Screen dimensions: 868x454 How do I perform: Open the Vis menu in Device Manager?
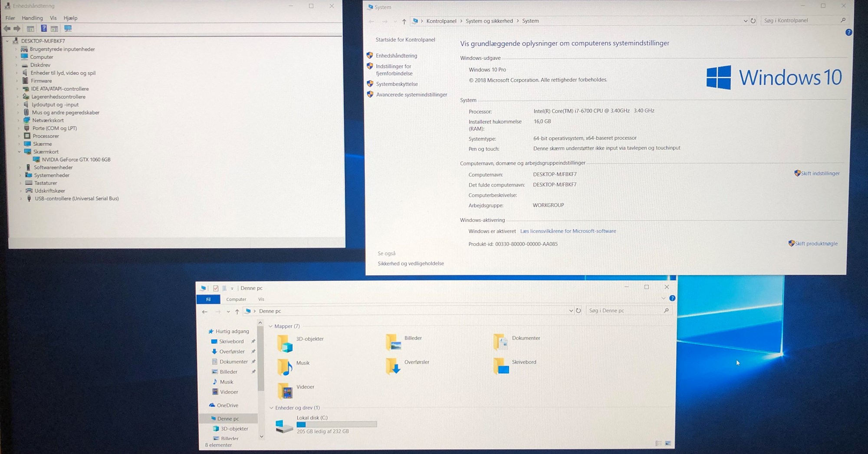[53, 18]
